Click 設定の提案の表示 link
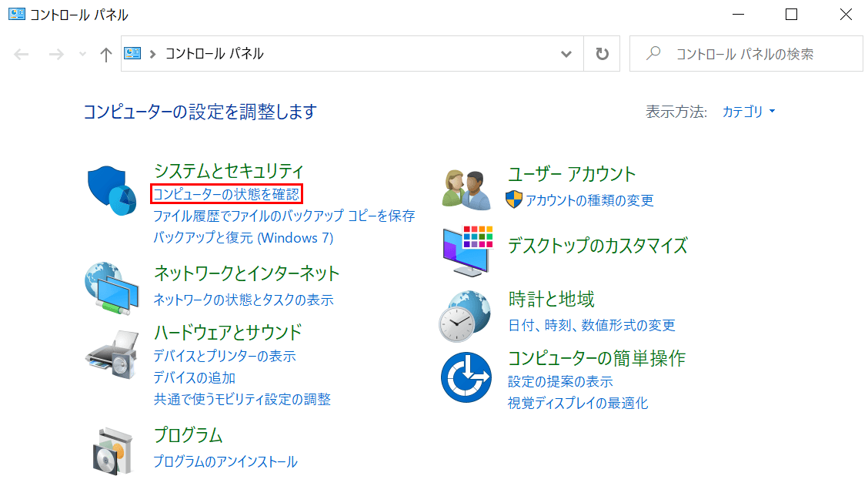 coord(560,381)
